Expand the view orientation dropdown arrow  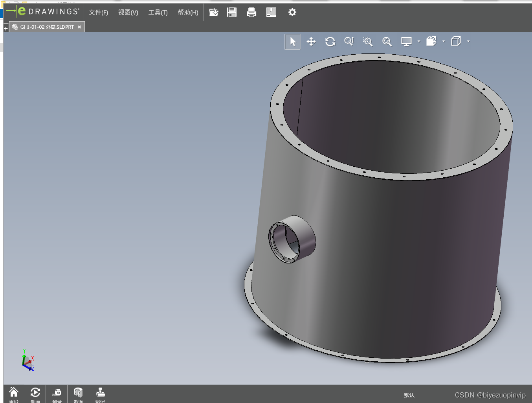click(x=444, y=41)
